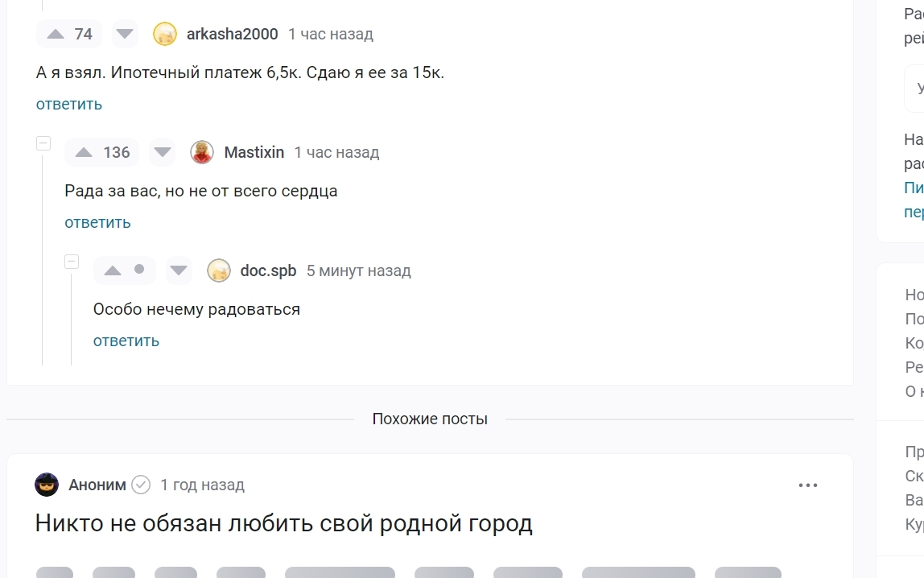Upvote arkasha2000's comment

tap(56, 34)
